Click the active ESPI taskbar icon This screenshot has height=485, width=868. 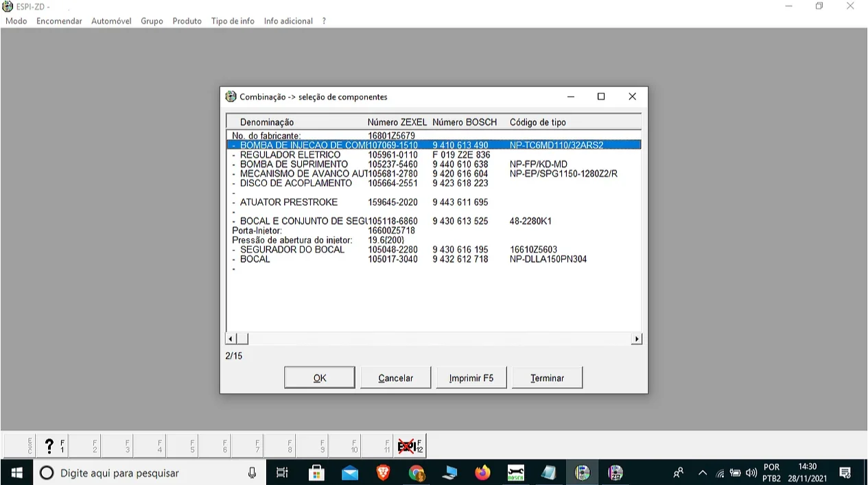(583, 473)
